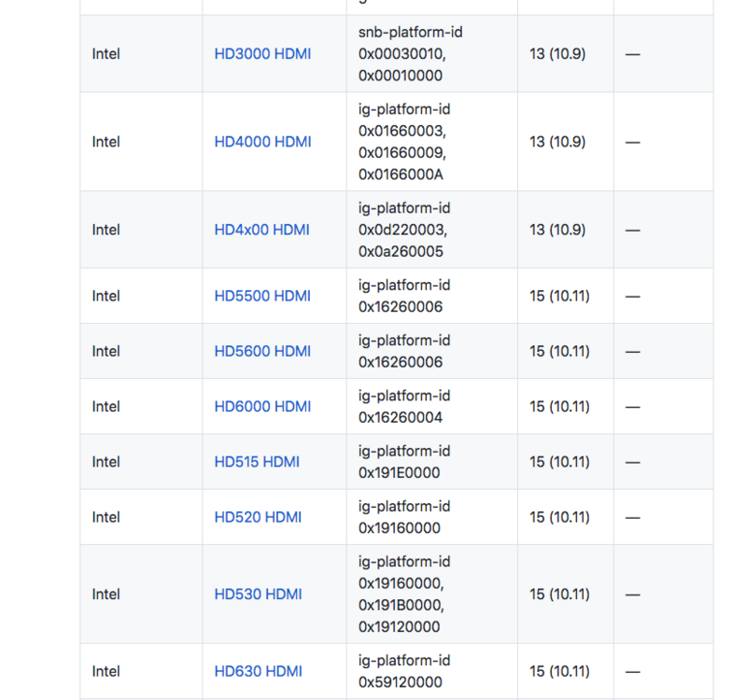Click the 15 (10.11) cell in HD520 row
Viewport: 732px width, 700px height.
(559, 517)
